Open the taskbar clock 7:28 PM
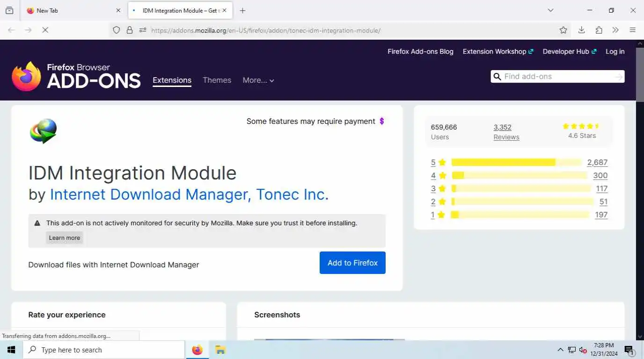The image size is (644, 359). point(604,350)
